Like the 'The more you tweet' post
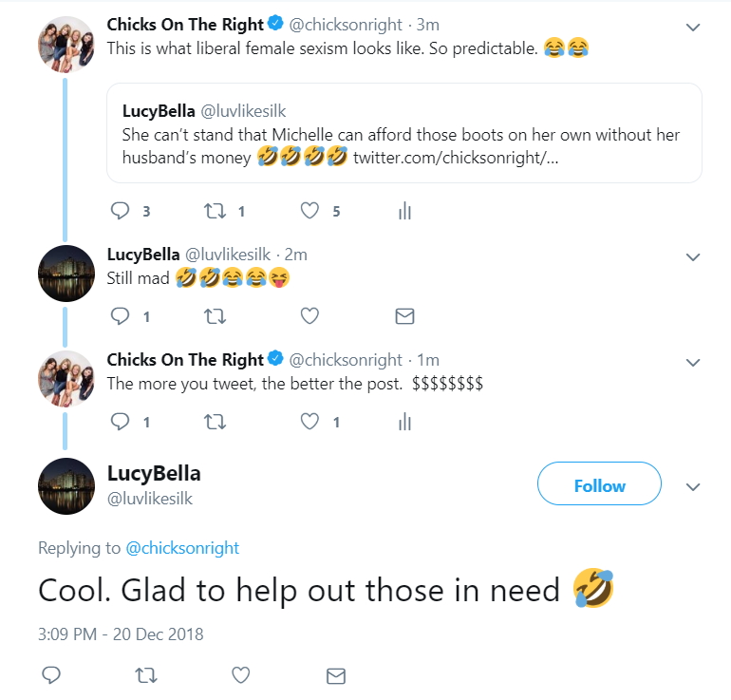 coord(309,422)
